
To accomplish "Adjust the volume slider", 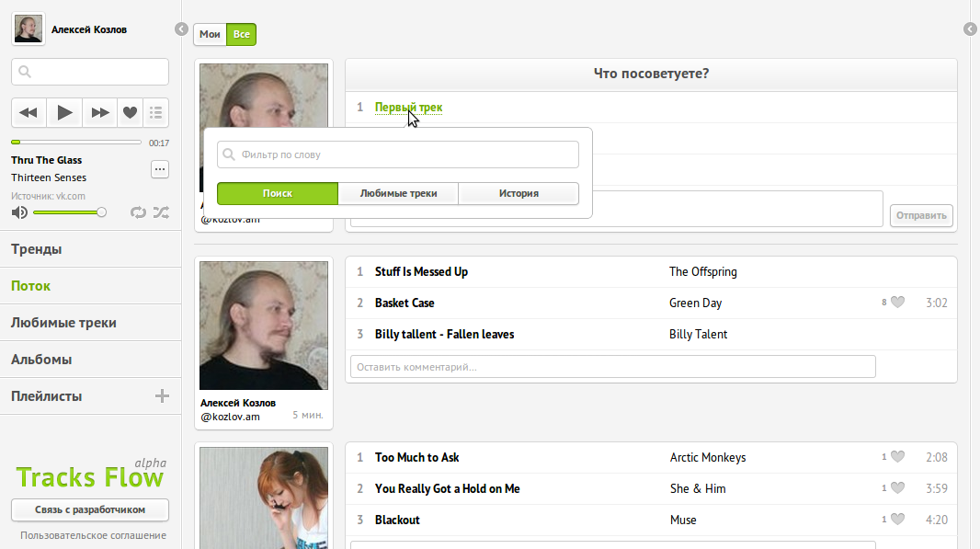I will point(69,212).
